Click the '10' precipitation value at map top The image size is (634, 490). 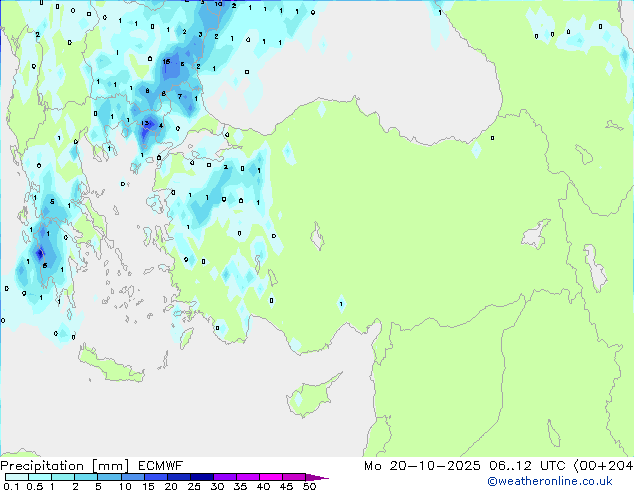pyautogui.click(x=218, y=4)
